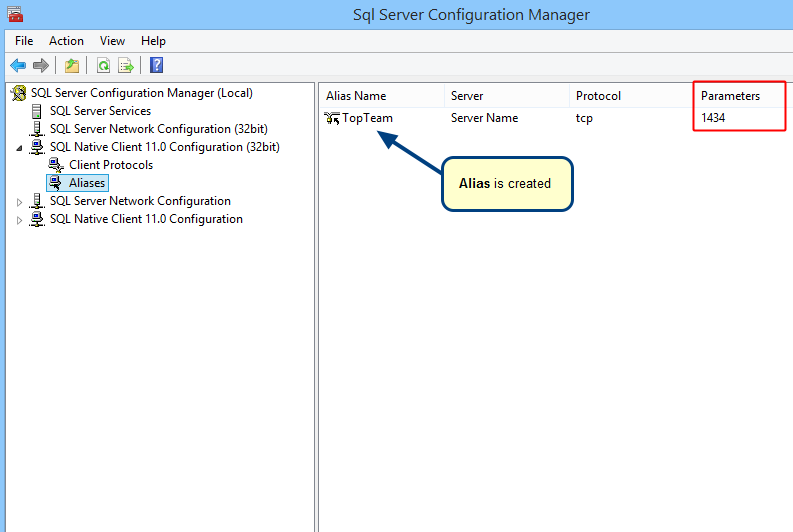Select Client Protocols in the tree
This screenshot has height=532, width=793.
(x=111, y=165)
